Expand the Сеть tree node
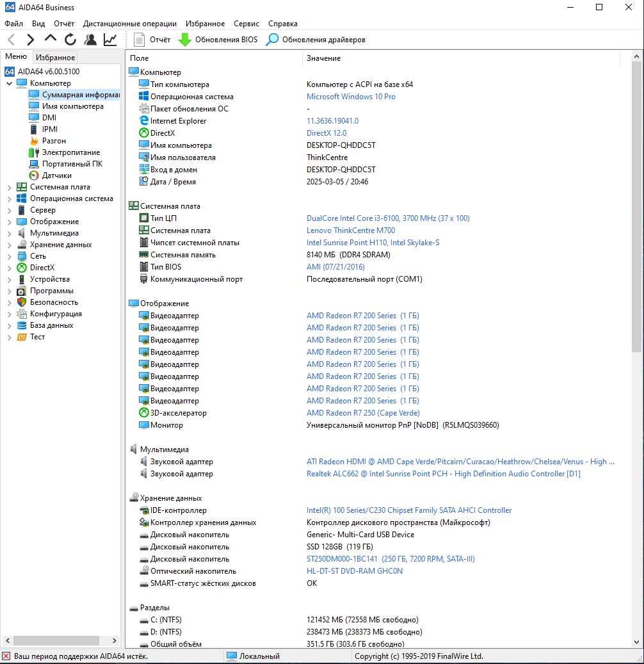The height and width of the screenshot is (664, 644). coord(9,256)
